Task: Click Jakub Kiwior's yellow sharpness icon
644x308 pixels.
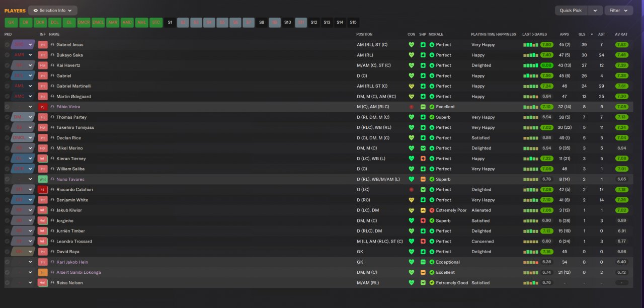Action: pos(423,210)
